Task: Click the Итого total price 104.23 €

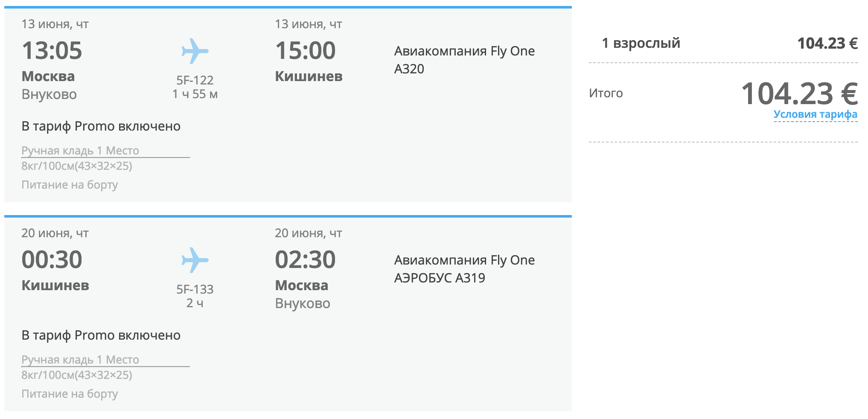Action: 799,93
